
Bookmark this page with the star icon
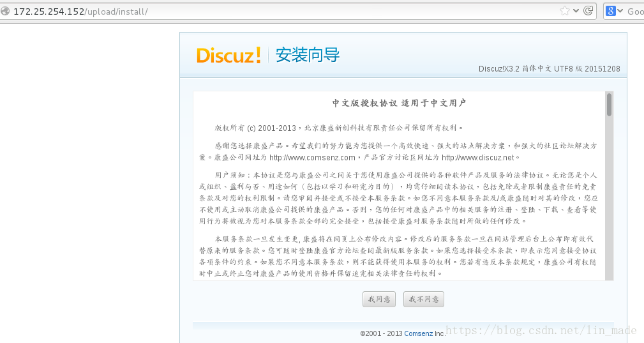click(565, 11)
